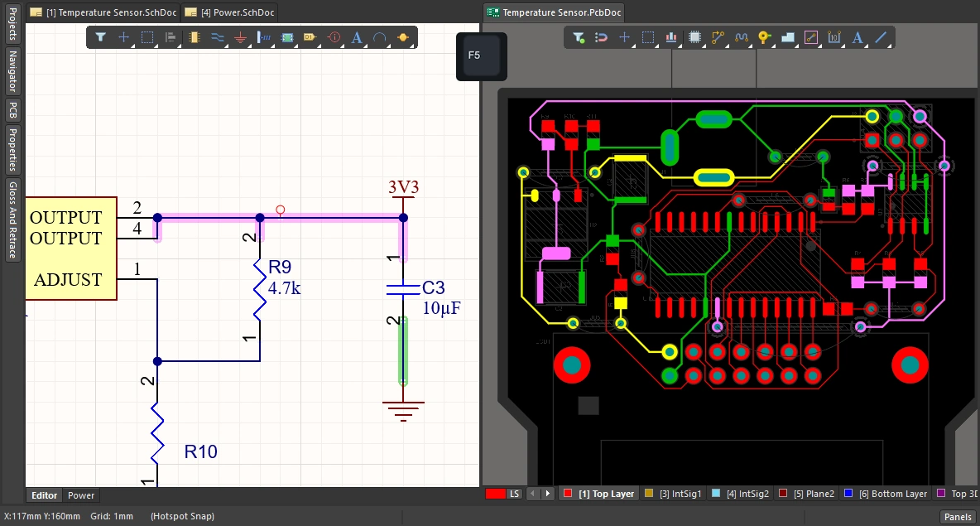Click the Panels button
The width and height of the screenshot is (980, 526).
958,517
